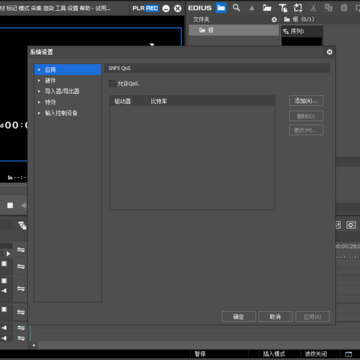Click the new sequence icon in bin toolbar
Viewport: 360px width, 360px height.
click(298, 8)
